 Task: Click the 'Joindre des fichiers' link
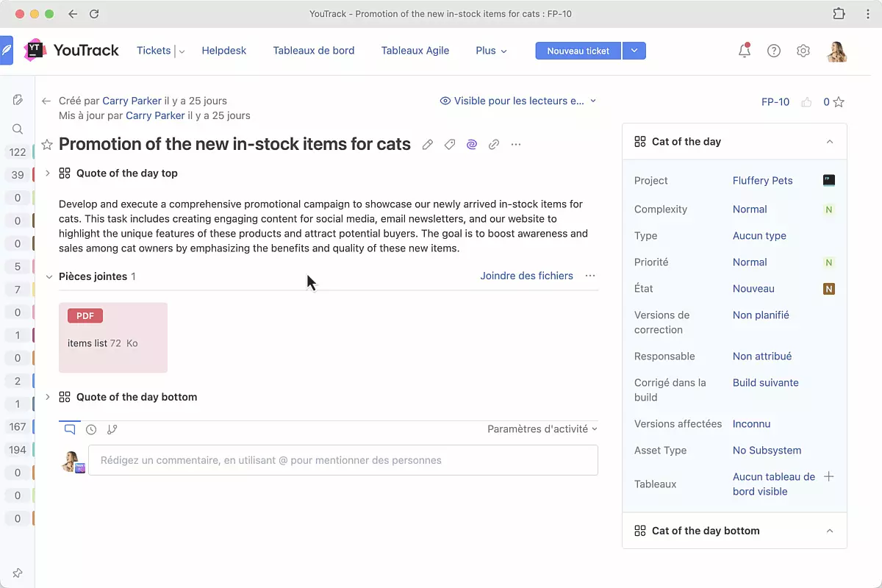(x=526, y=276)
